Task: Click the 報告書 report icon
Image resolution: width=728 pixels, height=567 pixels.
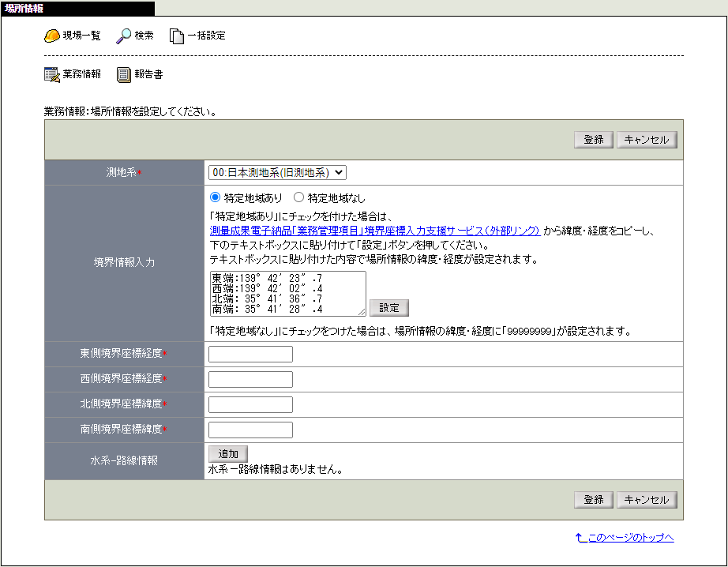Action: point(124,75)
